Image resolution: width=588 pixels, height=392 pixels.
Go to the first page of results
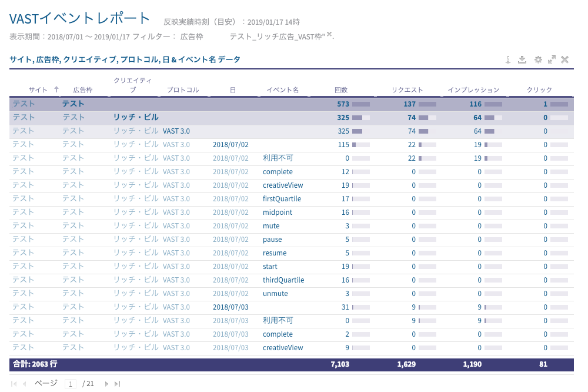pos(14,384)
